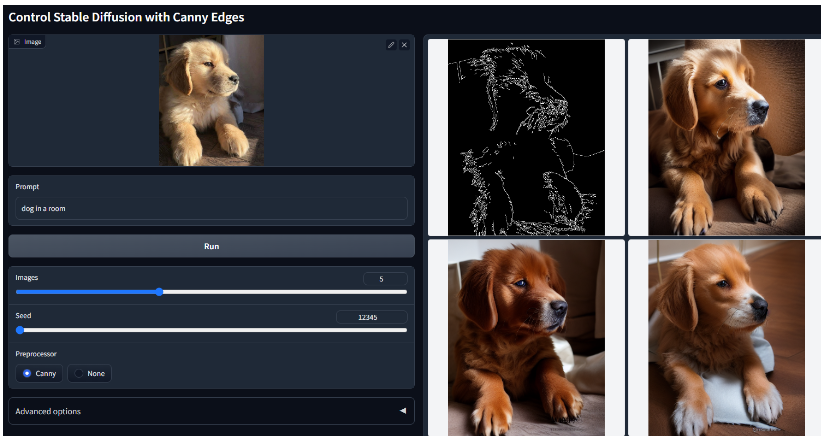Viewport: 821px width, 436px height.
Task: Focus the Seed number box showing 12345
Action: 372,317
